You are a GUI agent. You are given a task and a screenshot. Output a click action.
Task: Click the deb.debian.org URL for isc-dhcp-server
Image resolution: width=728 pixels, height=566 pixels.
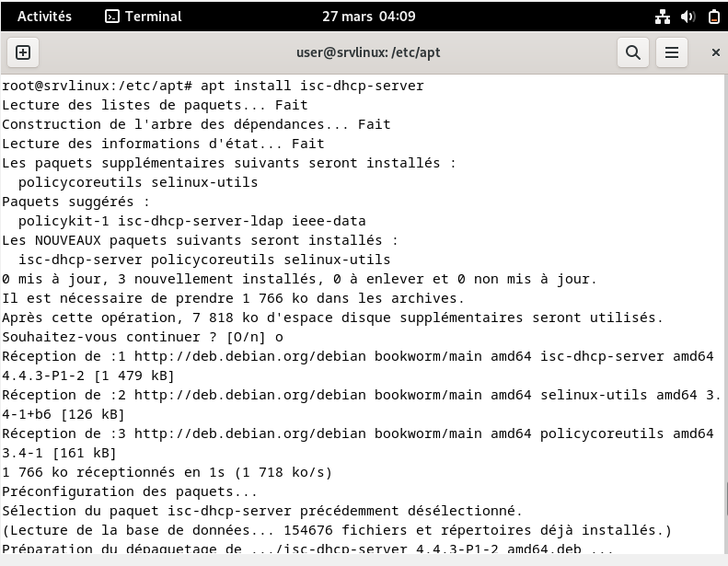coord(240,356)
